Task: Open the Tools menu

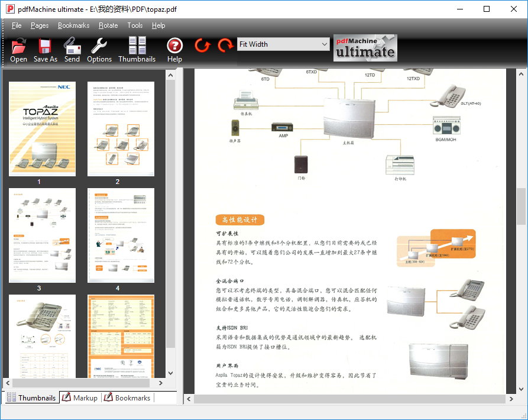Action: click(x=135, y=25)
